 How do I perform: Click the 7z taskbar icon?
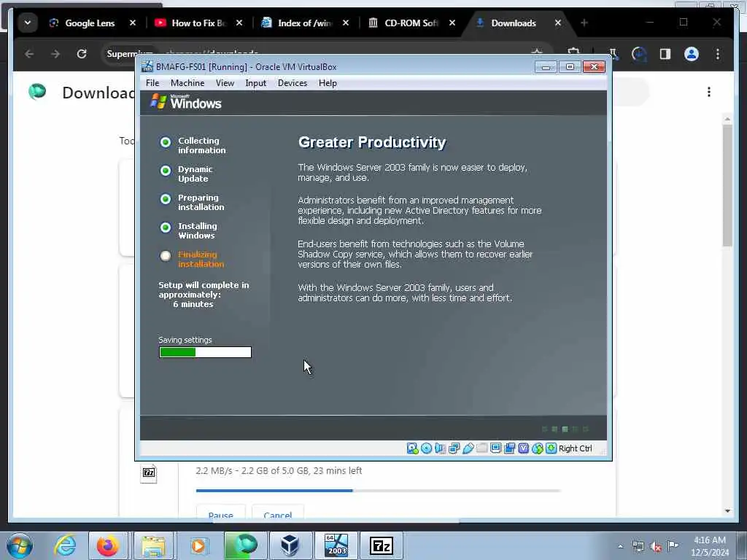pos(381,545)
